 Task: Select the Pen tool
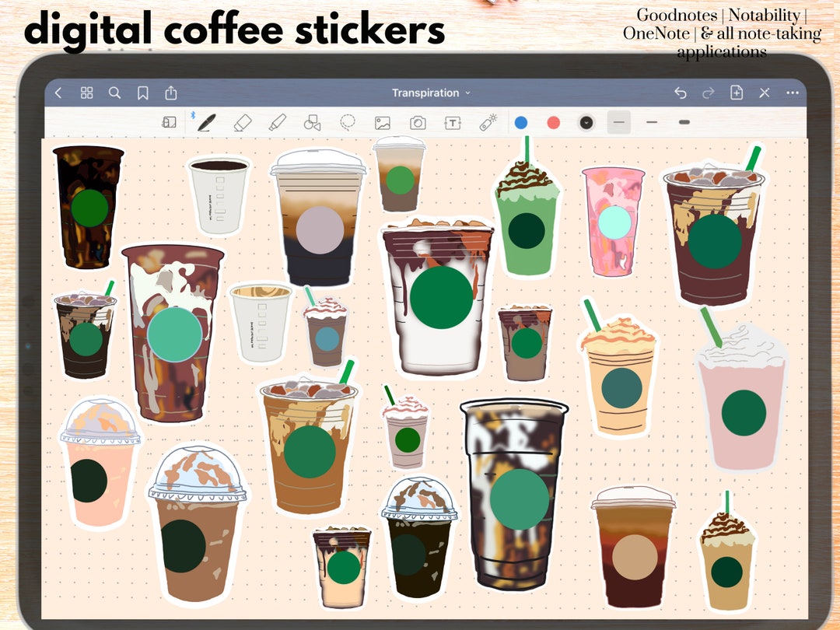206,122
